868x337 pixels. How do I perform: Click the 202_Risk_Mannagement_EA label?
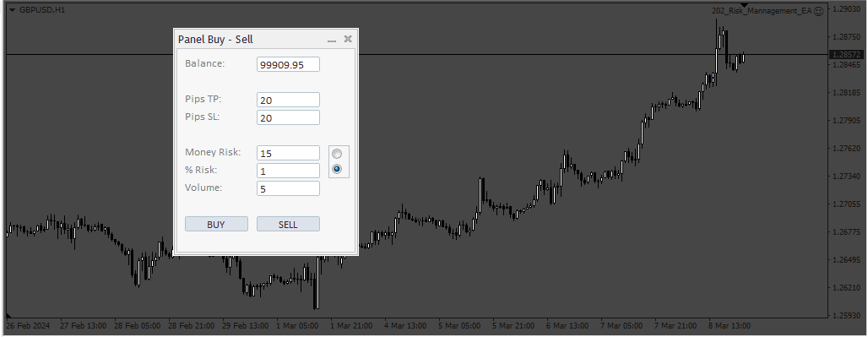click(762, 11)
